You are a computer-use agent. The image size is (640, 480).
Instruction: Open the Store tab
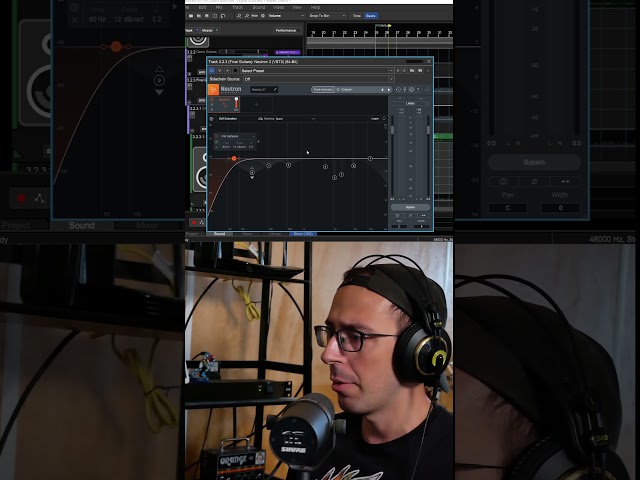(x=303, y=234)
